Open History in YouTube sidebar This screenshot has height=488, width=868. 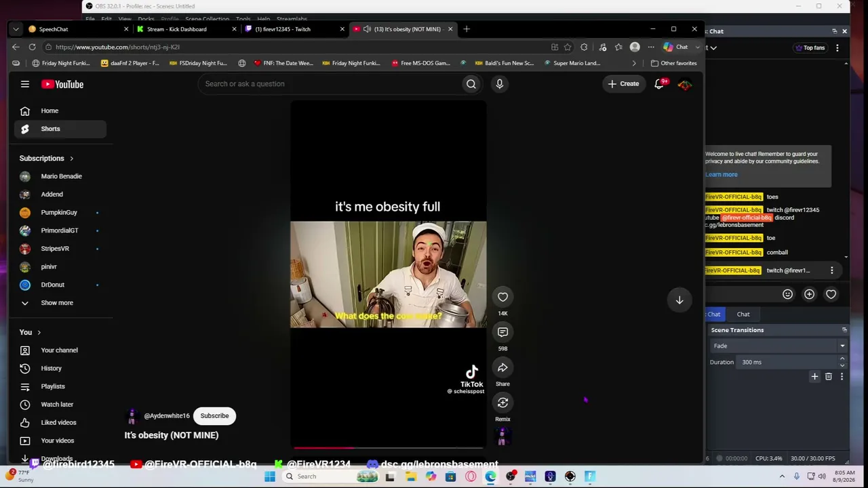tap(60, 369)
